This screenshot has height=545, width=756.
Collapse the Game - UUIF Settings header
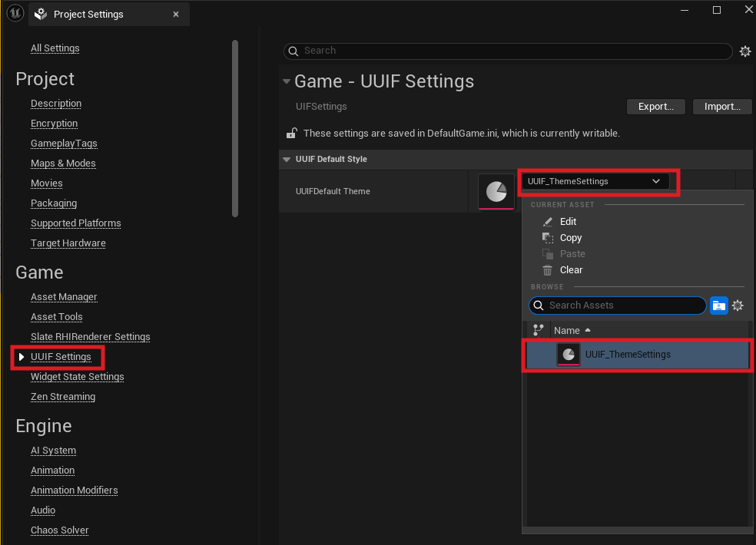(x=287, y=81)
